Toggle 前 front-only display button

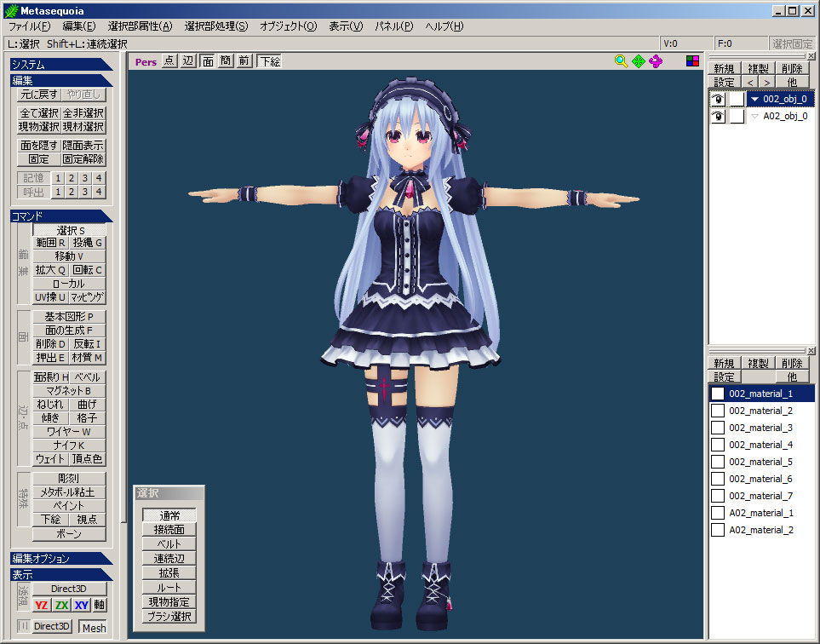(244, 61)
